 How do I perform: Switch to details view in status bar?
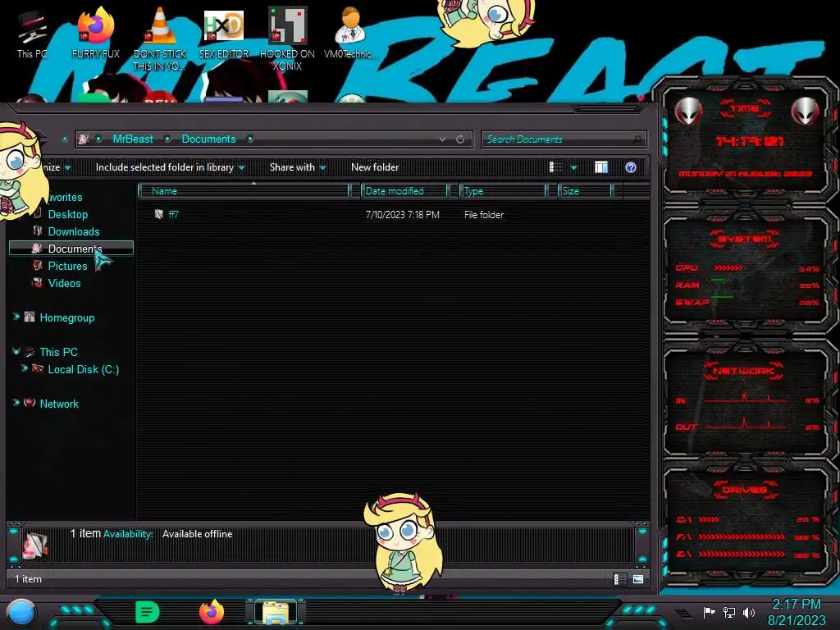620,579
